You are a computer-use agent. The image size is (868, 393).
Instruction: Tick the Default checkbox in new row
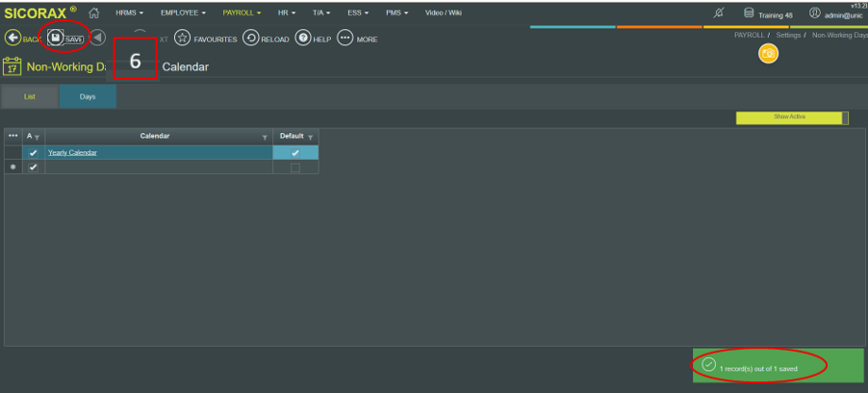(295, 168)
